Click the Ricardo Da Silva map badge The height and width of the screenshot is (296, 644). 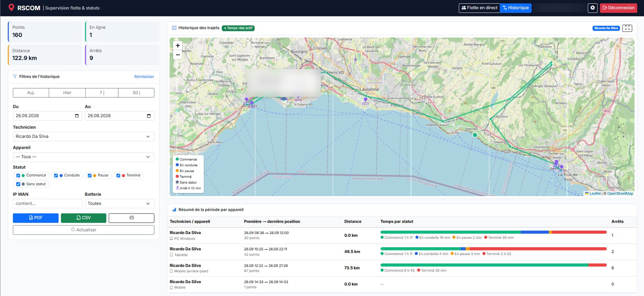[x=606, y=28]
